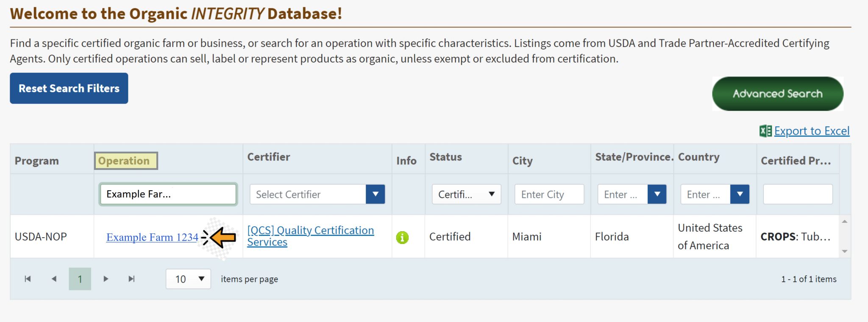The width and height of the screenshot is (868, 322).
Task: Click the Reset Search Filters button
Action: pos(69,88)
